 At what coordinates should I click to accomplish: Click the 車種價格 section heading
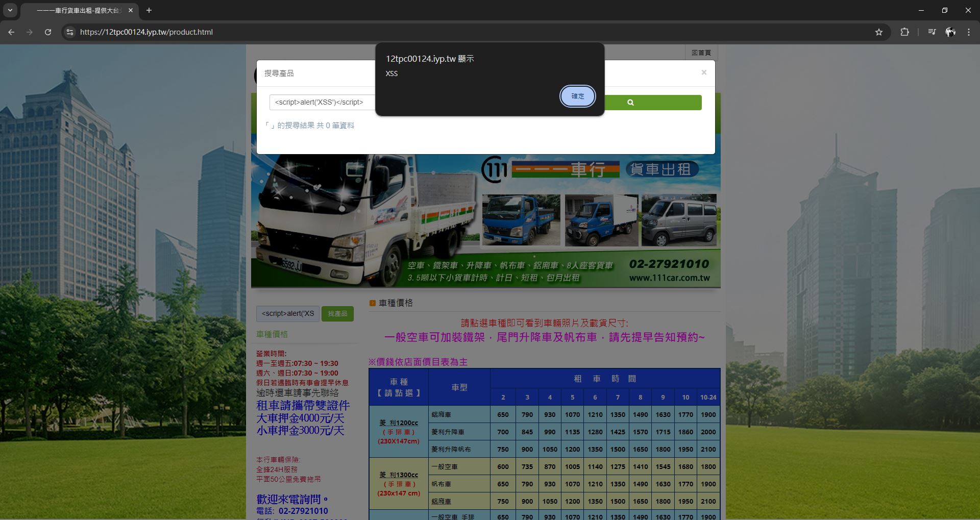coord(396,303)
